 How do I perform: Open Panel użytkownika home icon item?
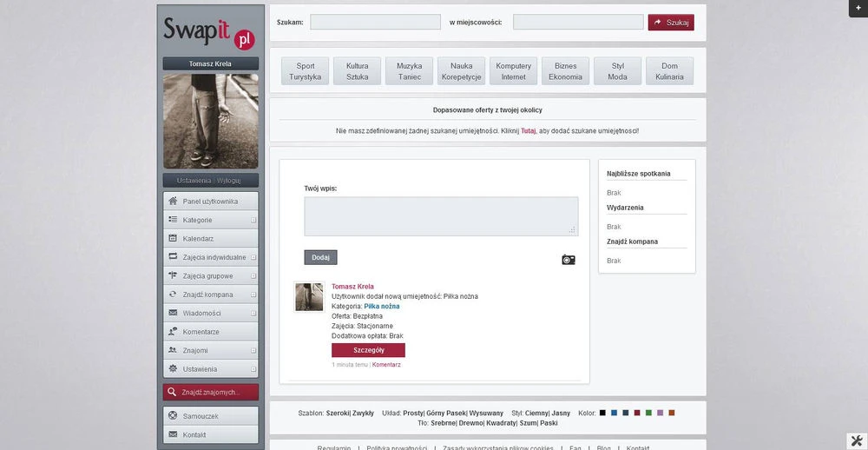(210, 202)
